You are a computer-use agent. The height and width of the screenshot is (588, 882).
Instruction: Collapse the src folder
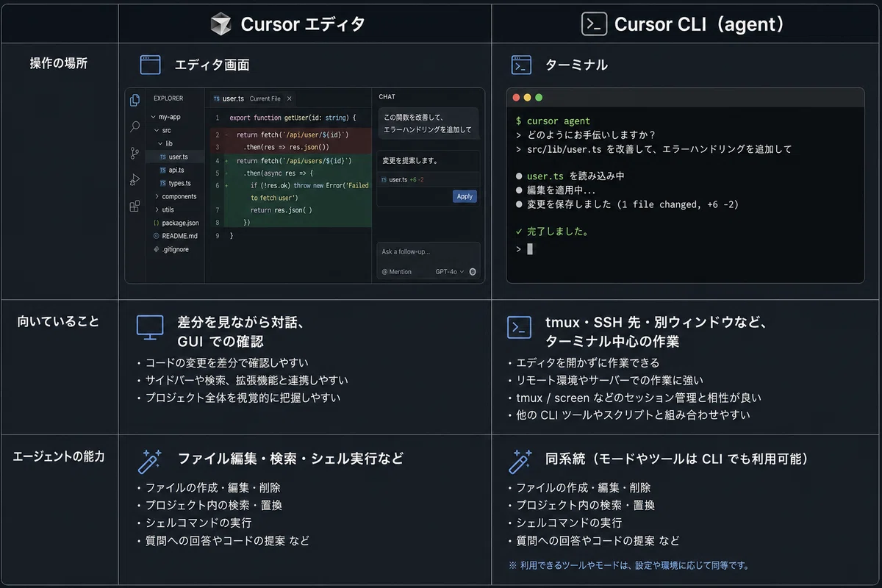(156, 130)
